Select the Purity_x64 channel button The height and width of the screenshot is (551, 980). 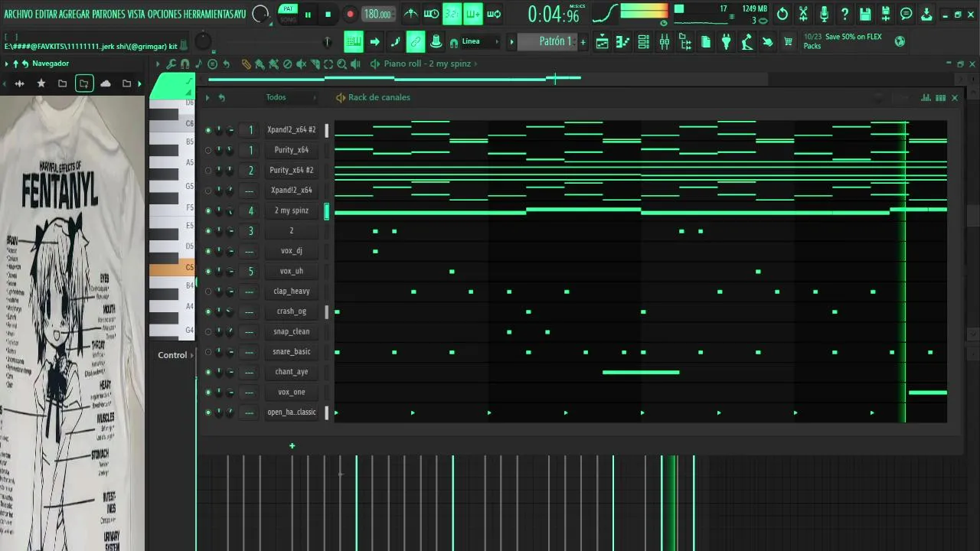(292, 150)
